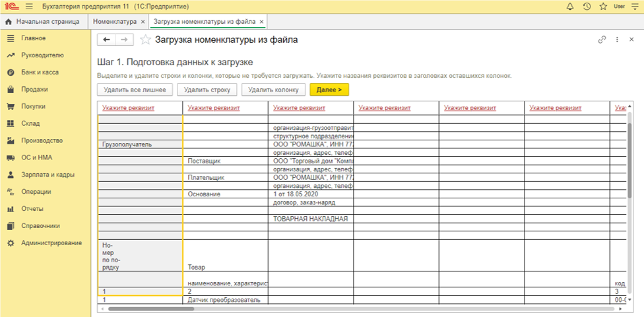Viewport: 644px width, 317px height.
Task: Close the Загрузка номенклатуры из файла tab
Action: click(x=261, y=21)
